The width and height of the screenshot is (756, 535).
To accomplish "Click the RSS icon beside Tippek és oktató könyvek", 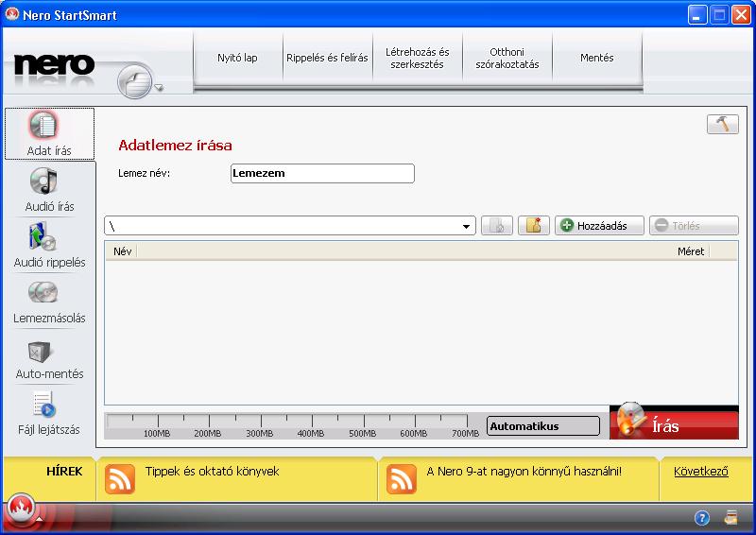I will [120, 479].
